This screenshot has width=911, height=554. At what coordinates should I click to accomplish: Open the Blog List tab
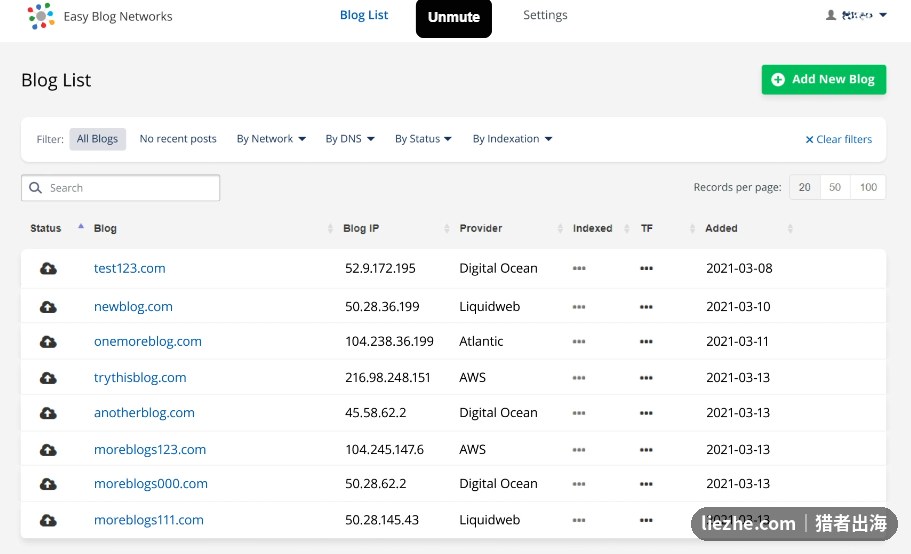(x=364, y=15)
